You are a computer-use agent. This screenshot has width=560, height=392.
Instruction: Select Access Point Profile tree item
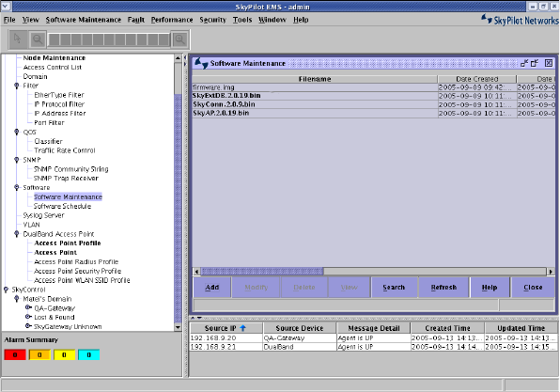pyautogui.click(x=68, y=243)
